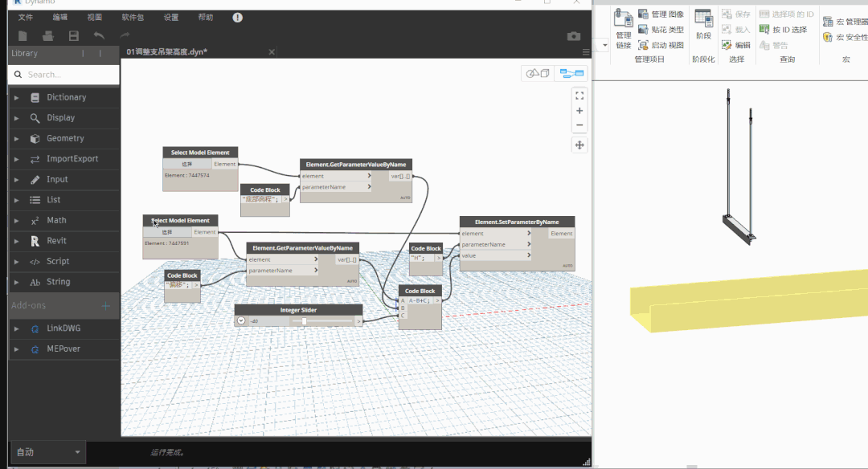Open the 文件 menu
Screen dimensions: 868x469
[x=26, y=18]
